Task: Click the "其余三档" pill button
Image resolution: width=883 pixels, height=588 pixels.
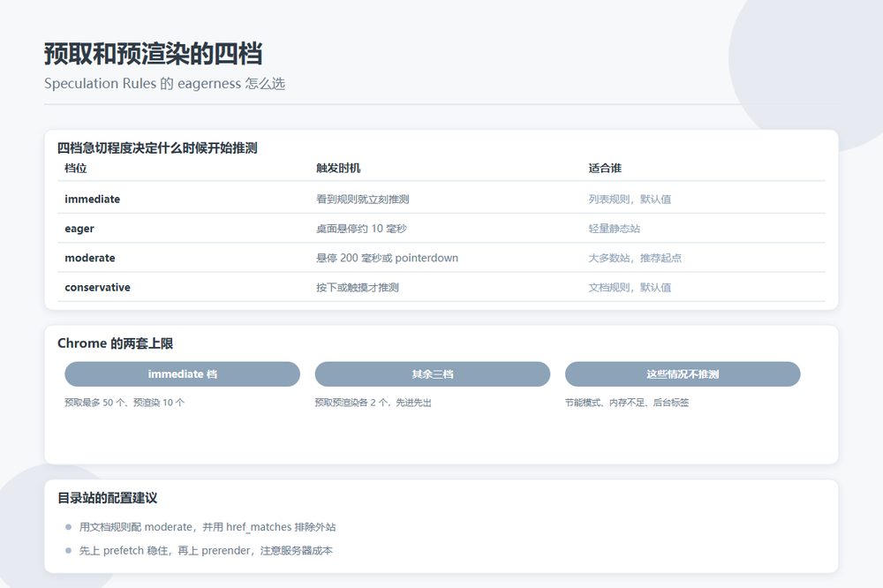Action: coord(433,374)
